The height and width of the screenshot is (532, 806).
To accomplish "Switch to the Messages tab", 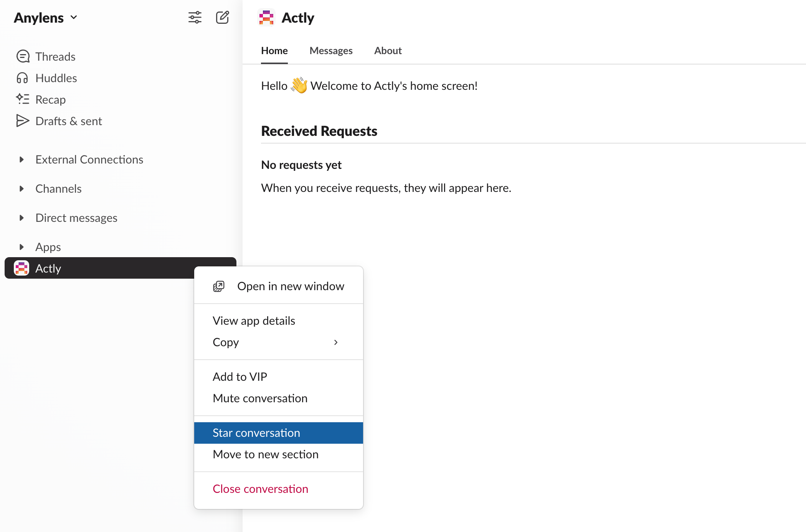I will pos(331,51).
